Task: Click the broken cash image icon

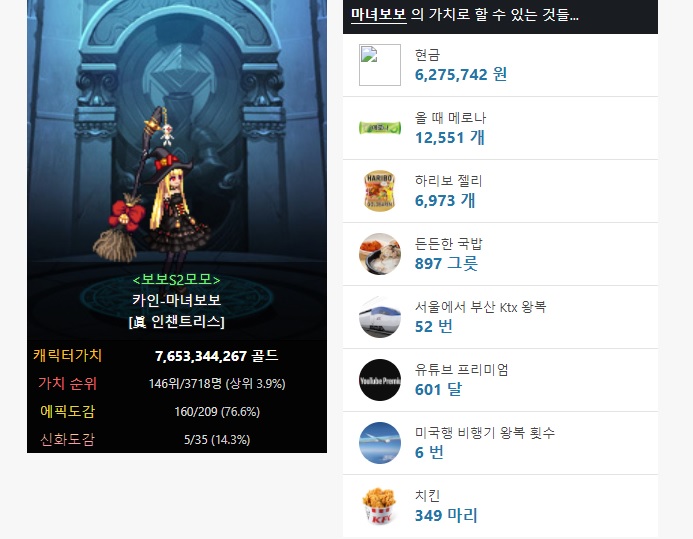Action: click(380, 65)
